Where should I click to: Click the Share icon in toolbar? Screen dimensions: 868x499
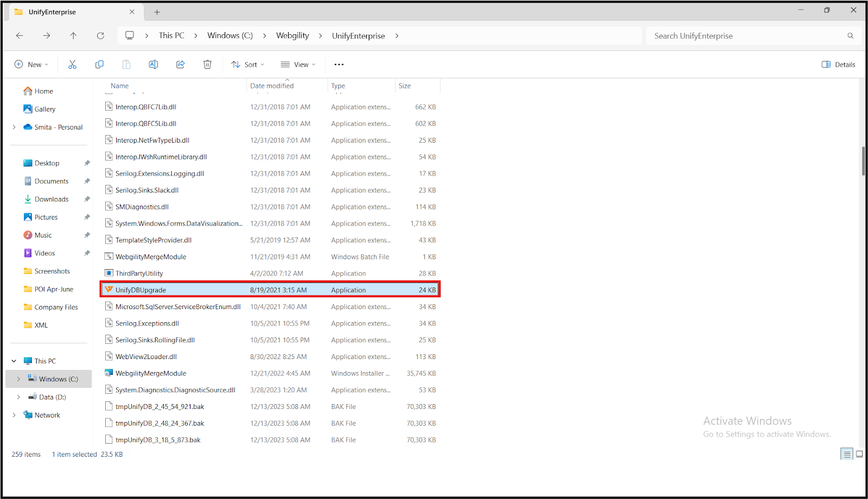181,65
